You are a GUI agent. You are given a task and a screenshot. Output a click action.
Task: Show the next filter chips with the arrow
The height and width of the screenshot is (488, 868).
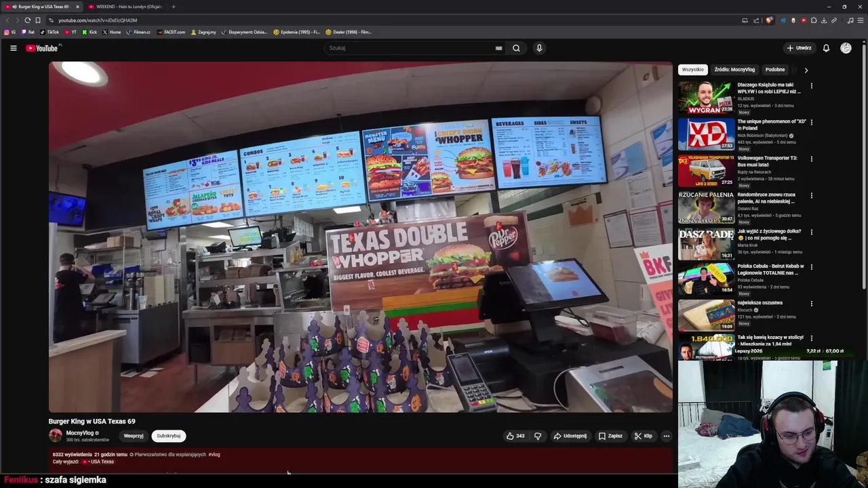tap(806, 70)
